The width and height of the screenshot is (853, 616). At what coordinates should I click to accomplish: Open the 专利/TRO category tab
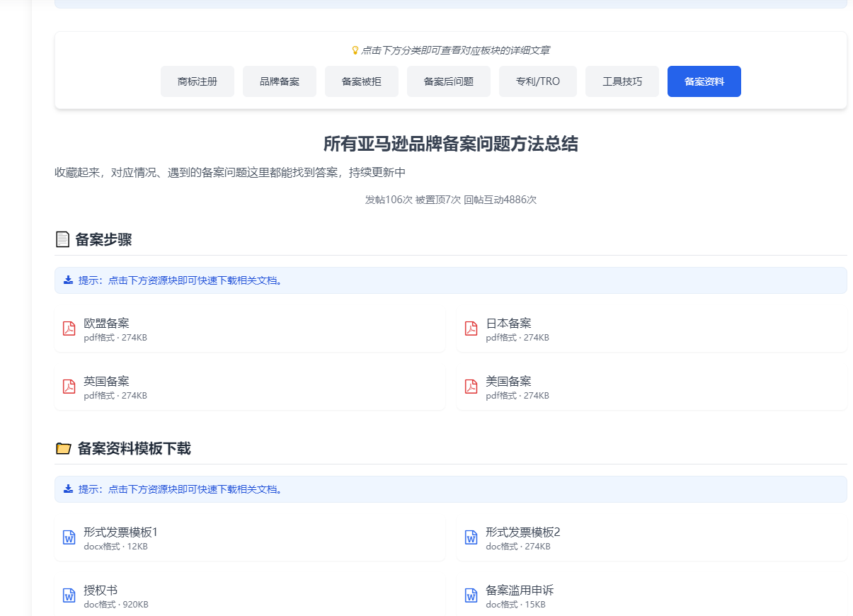(538, 81)
